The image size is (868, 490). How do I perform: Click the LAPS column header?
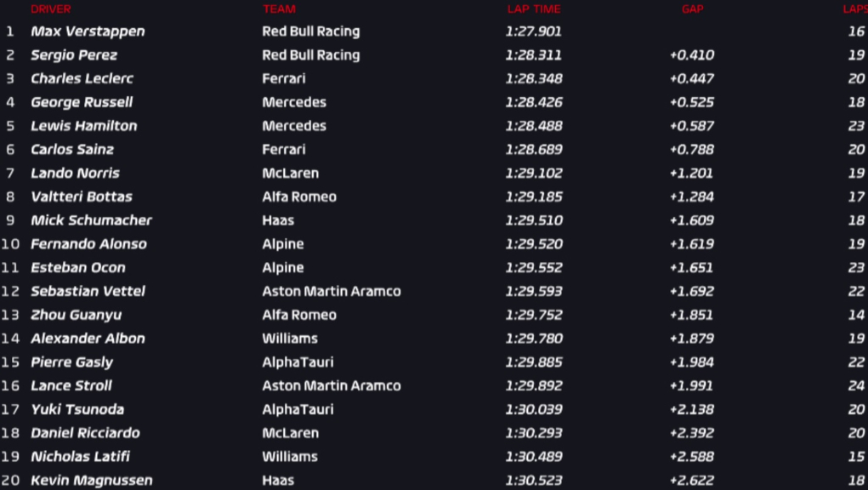(x=855, y=9)
